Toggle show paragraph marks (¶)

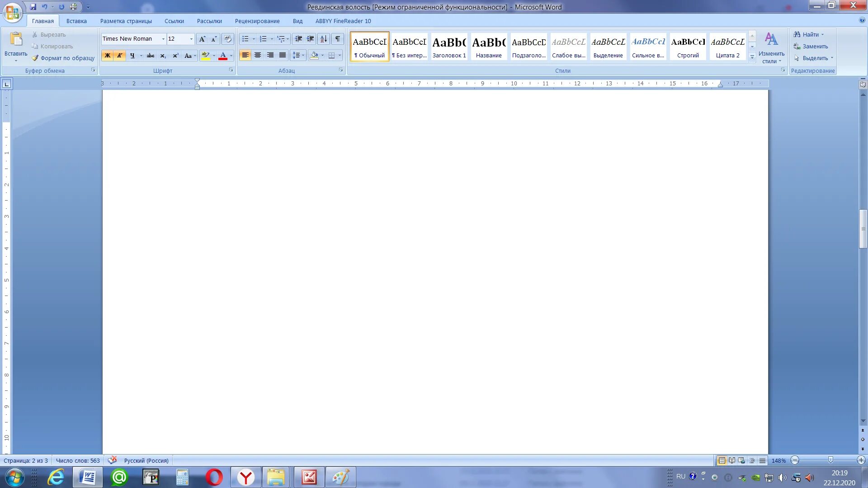point(338,39)
